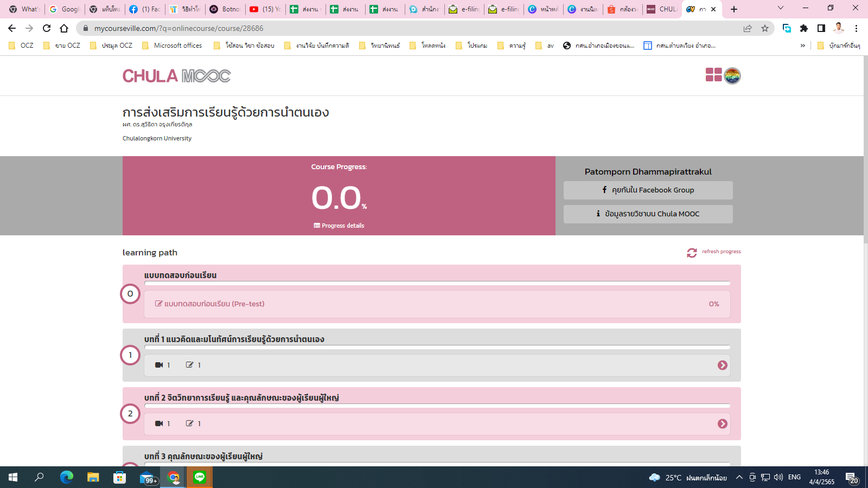The height and width of the screenshot is (488, 868).
Task: Click the 'Chulalongkorn University' text
Action: coord(157,138)
